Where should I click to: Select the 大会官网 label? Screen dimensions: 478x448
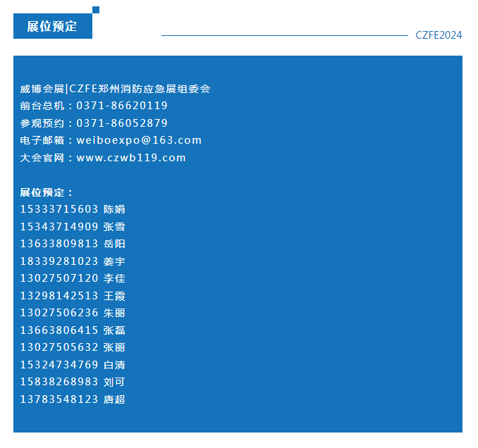[x=42, y=158]
